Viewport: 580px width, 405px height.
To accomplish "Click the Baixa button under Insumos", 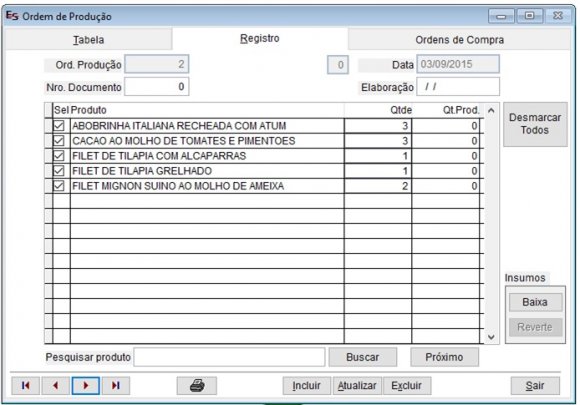I will [x=535, y=302].
